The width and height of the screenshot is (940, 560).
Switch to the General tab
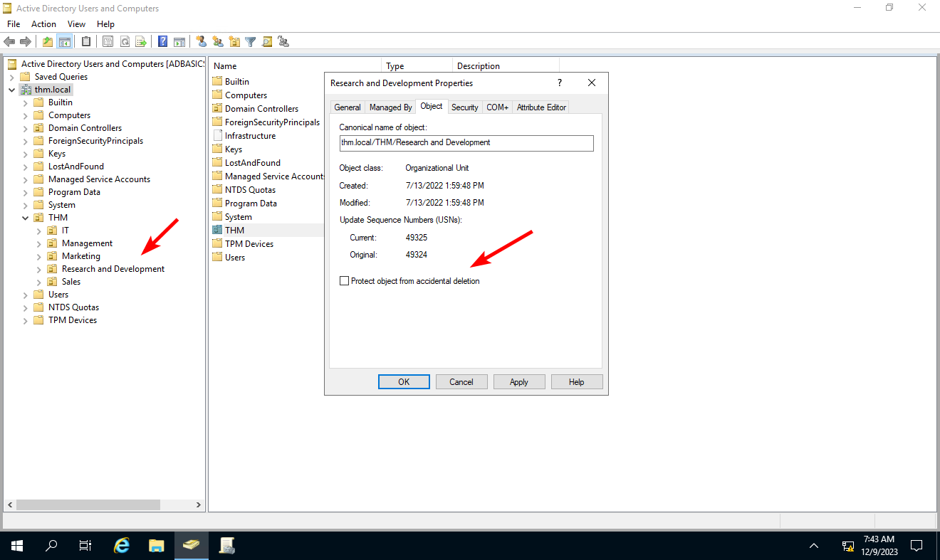tap(348, 107)
